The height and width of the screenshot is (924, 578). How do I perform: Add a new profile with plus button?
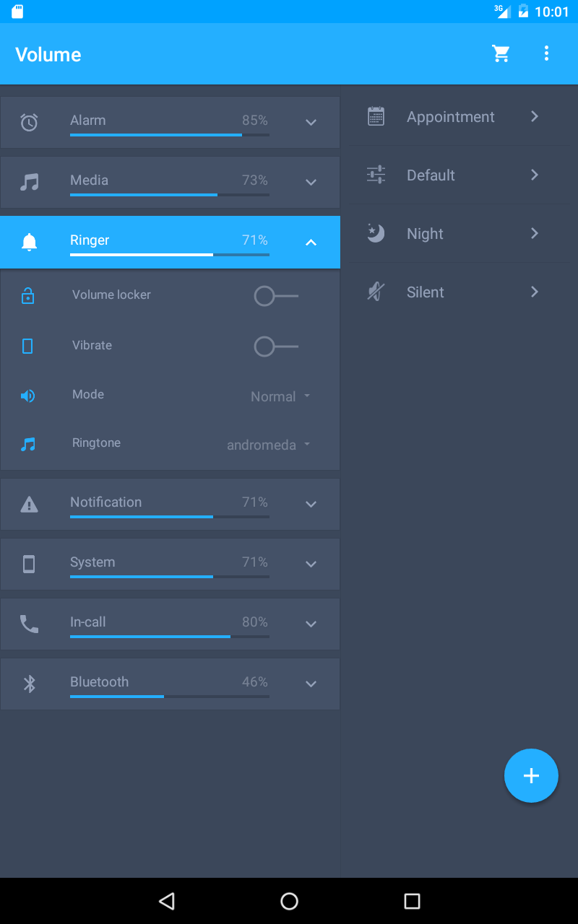click(x=531, y=775)
